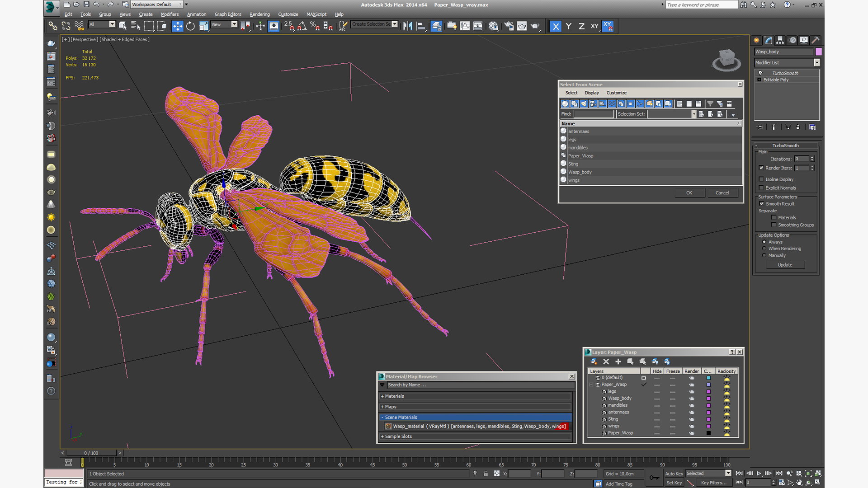Open the Graph Editors menu

228,14
